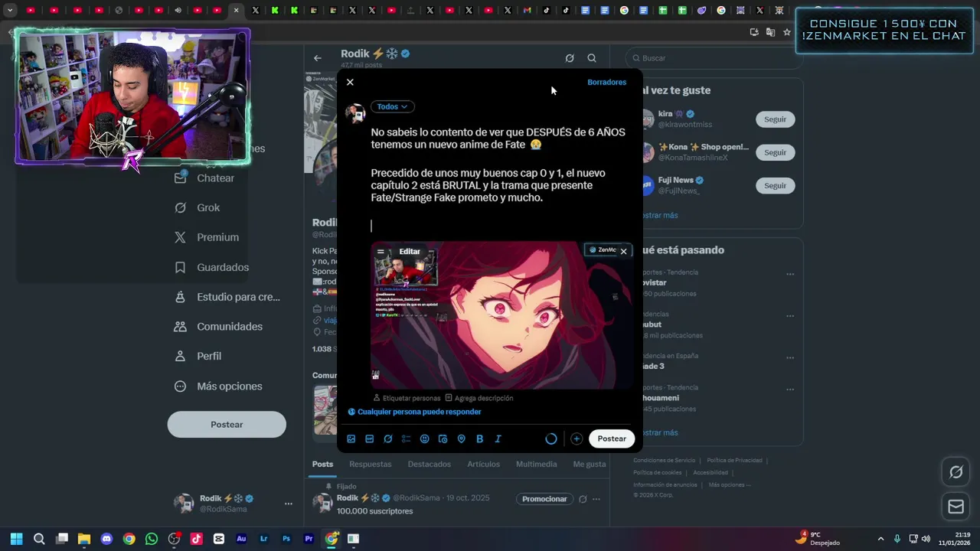Open Adobe Audition from the taskbar
This screenshot has height=551, width=980.
click(241, 539)
